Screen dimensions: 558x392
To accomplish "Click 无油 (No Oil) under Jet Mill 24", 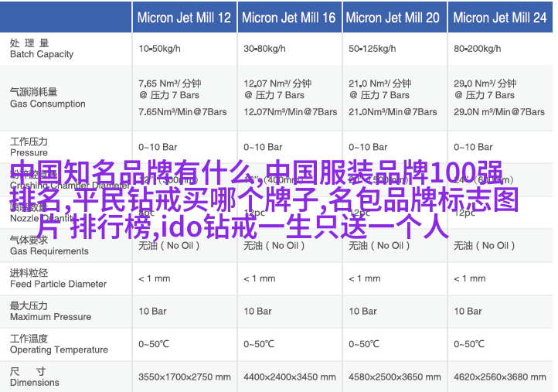I will (x=485, y=246).
